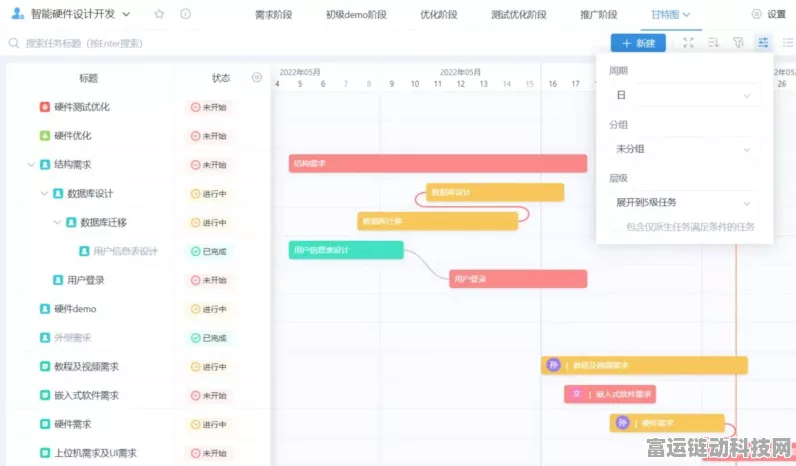
Task: Open the list view icon at the toolbar's end
Action: (x=788, y=43)
